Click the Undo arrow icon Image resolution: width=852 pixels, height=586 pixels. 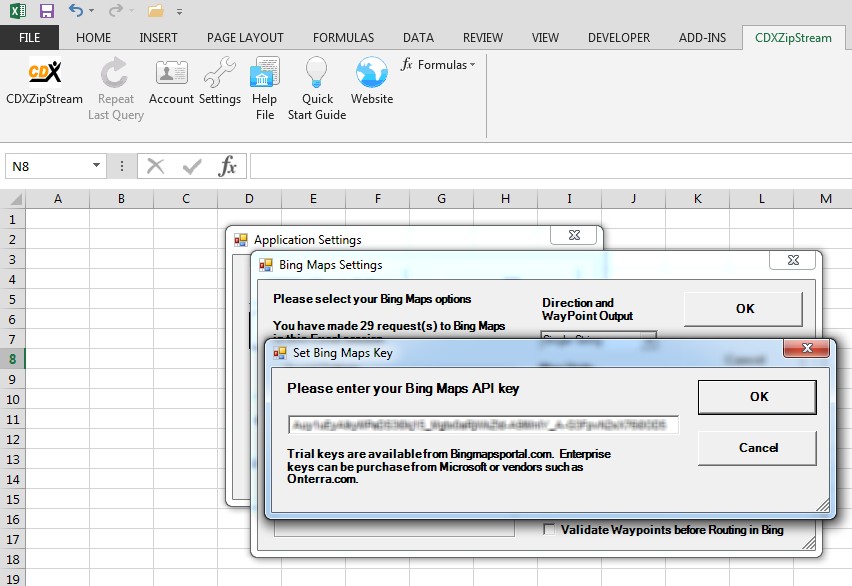76,10
